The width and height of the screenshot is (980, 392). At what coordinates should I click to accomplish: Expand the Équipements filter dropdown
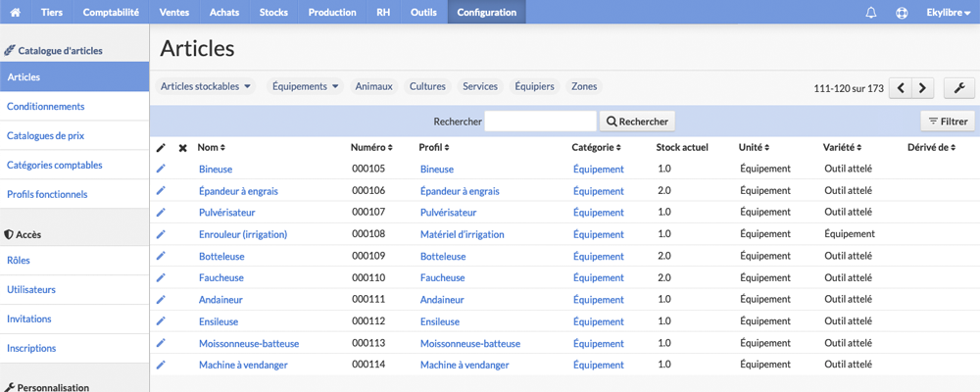coord(306,86)
